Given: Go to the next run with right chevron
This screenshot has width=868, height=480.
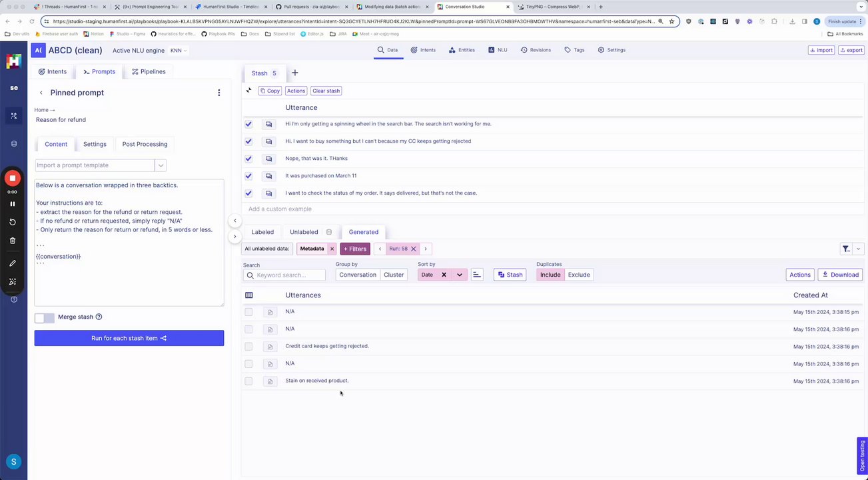Looking at the screenshot, I should point(426,249).
